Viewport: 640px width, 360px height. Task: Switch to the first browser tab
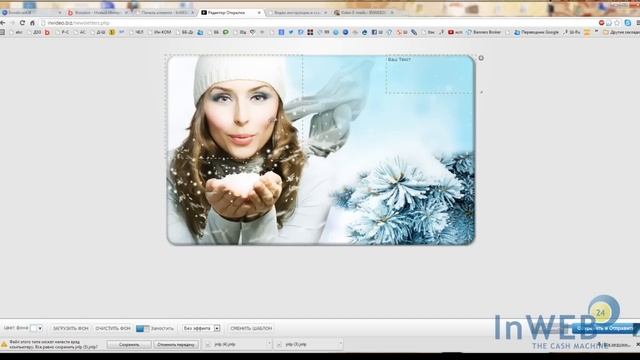click(31, 13)
